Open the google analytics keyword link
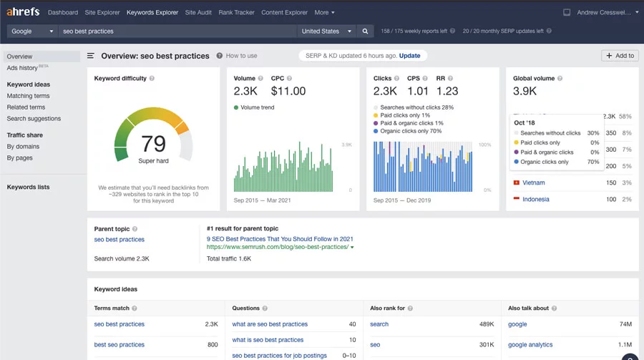The width and height of the screenshot is (644, 360). pos(530,345)
